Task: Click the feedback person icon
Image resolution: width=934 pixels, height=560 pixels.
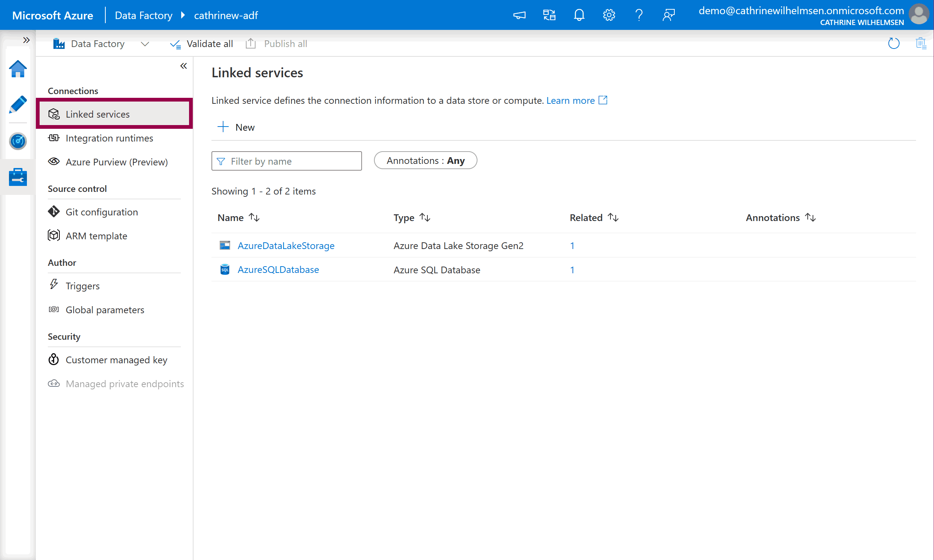Action: 668,15
